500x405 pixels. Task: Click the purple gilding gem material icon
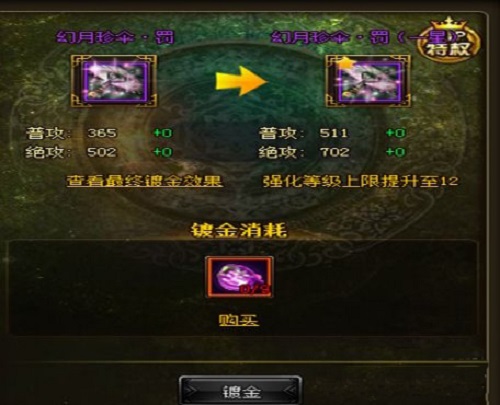pos(239,277)
